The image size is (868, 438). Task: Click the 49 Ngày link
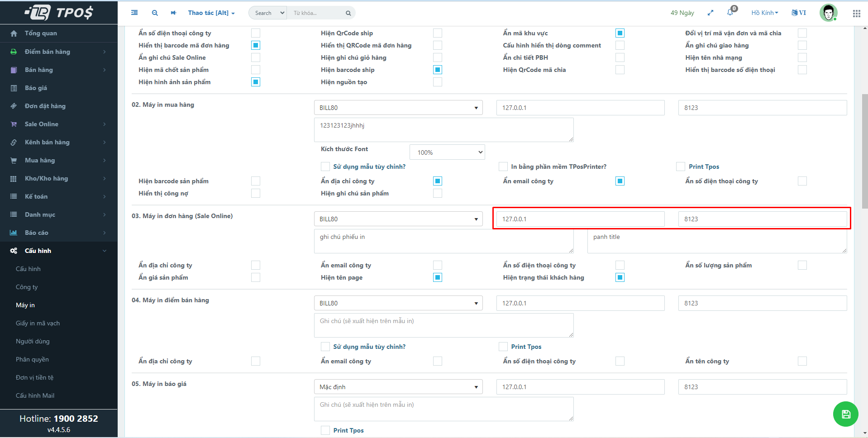tap(682, 13)
